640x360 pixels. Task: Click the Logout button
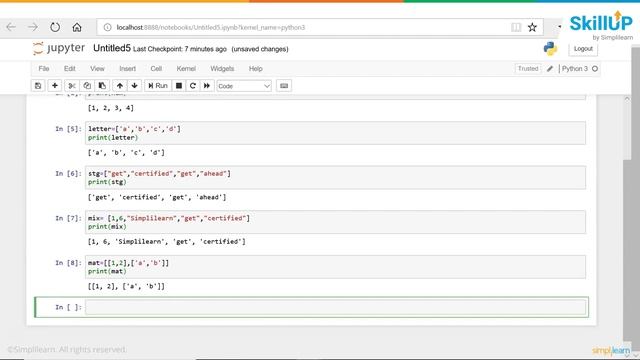[x=583, y=49]
